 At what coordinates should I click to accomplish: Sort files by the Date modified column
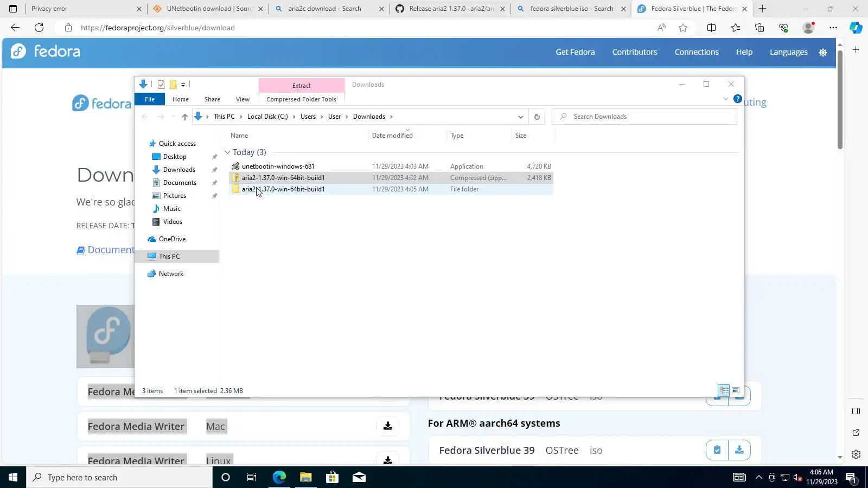[x=392, y=136]
